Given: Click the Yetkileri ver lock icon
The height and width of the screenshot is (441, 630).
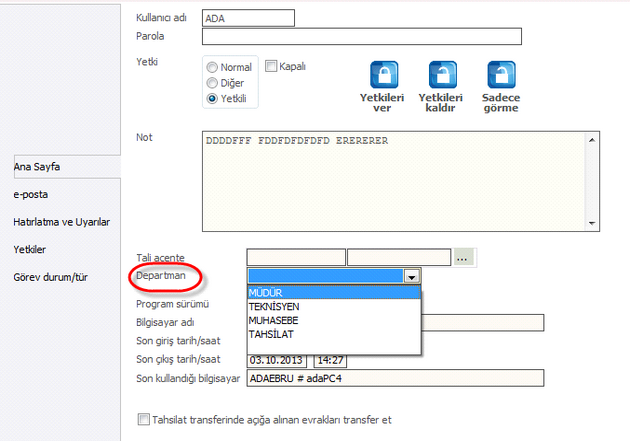Looking at the screenshot, I should coord(384,75).
